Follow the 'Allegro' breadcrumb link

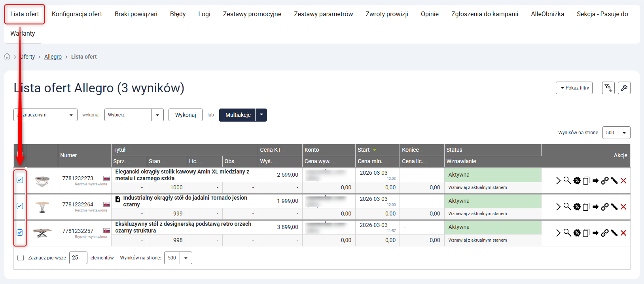[x=53, y=57]
